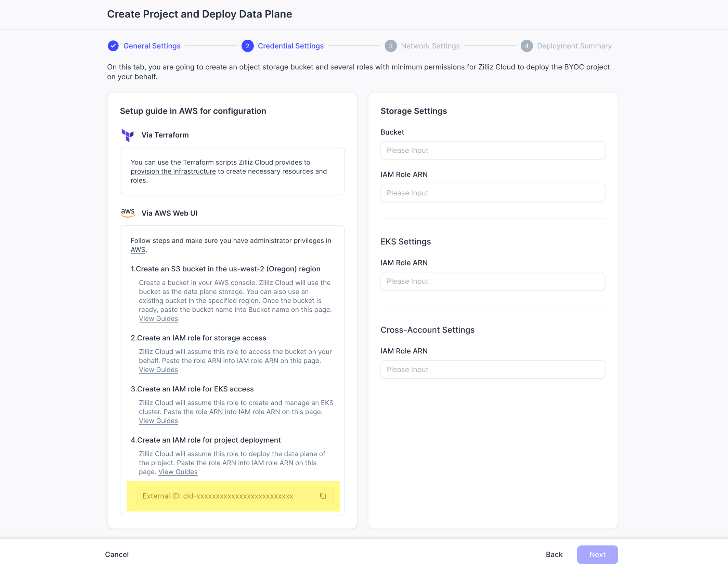Click the Bucket field label
The height and width of the screenshot is (570, 728).
click(x=392, y=132)
